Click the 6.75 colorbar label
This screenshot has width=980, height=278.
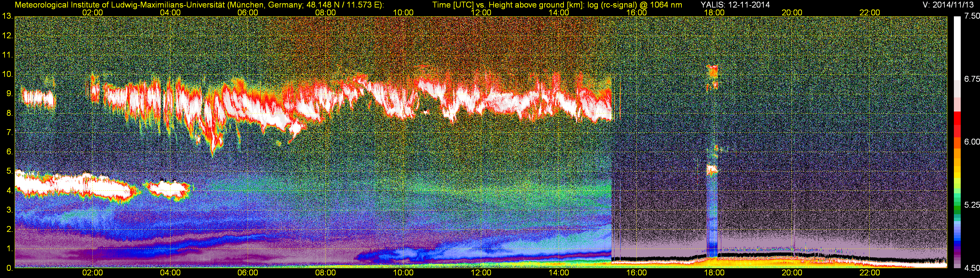tap(972, 79)
